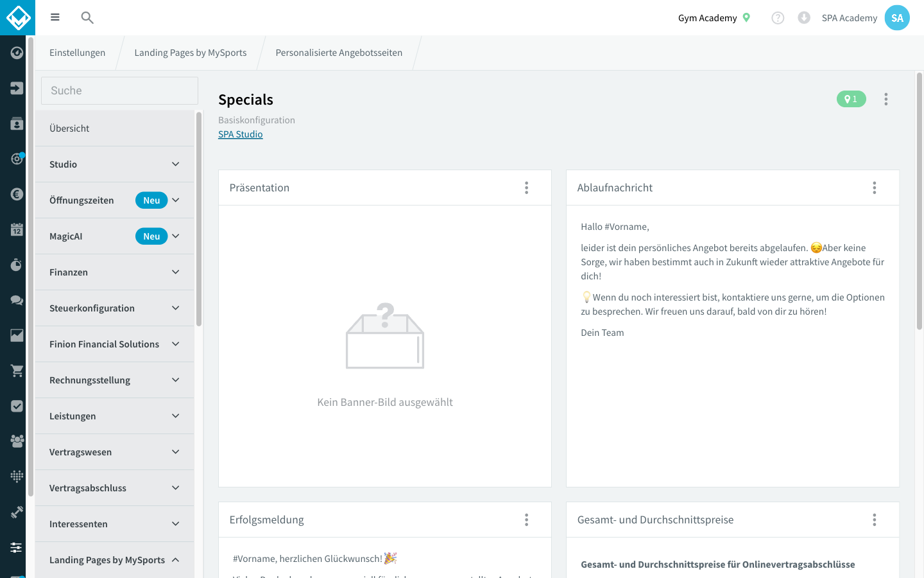
Task: Collapse Landing Pages by MySports section
Action: tap(115, 560)
